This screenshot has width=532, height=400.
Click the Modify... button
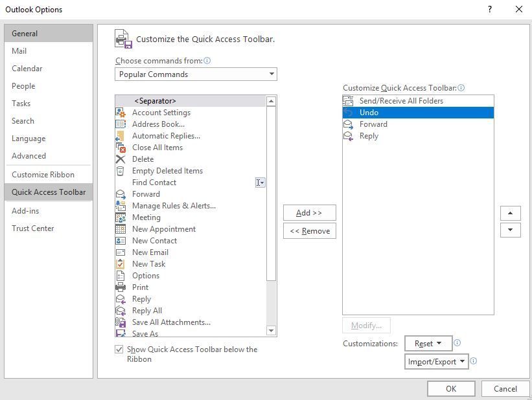[366, 326]
